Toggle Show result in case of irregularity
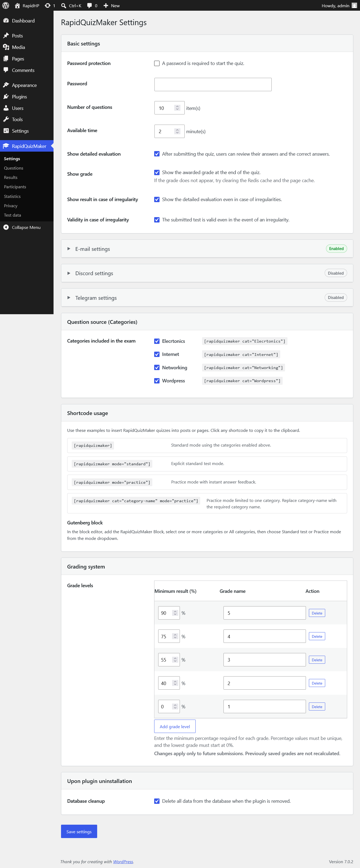Screen dimensions: 360x868 point(157,199)
